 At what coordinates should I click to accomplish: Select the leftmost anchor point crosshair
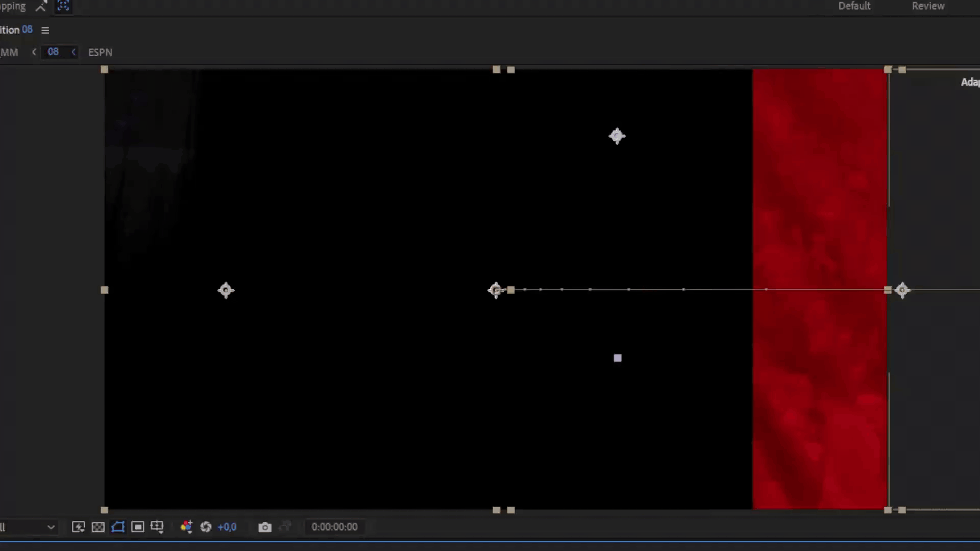(226, 290)
